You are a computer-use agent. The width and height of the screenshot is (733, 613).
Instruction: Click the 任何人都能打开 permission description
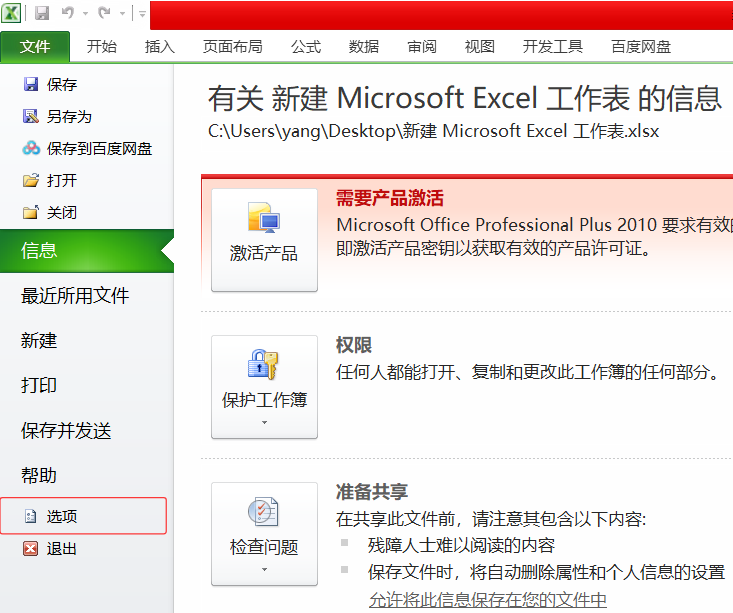(x=527, y=372)
